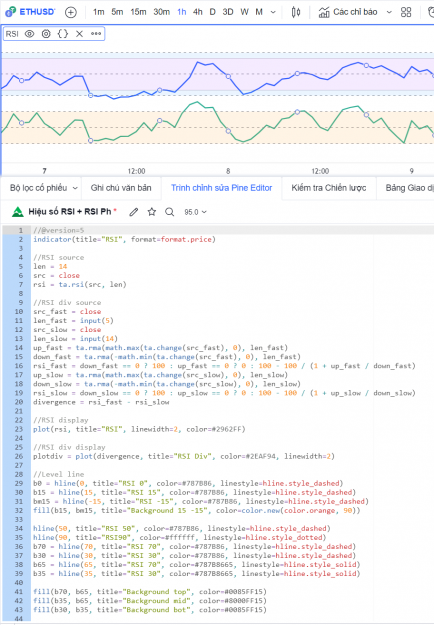Click the divergence = rsi_fast line
This screenshot has height=625, width=434.
coord(101,402)
